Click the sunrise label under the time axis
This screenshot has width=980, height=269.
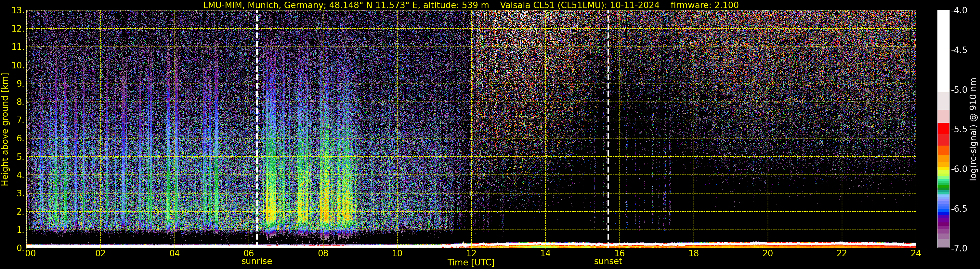pos(257,262)
